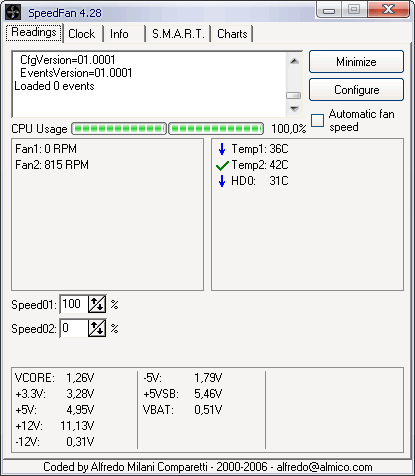Switch to the Readings tab

pos(34,33)
